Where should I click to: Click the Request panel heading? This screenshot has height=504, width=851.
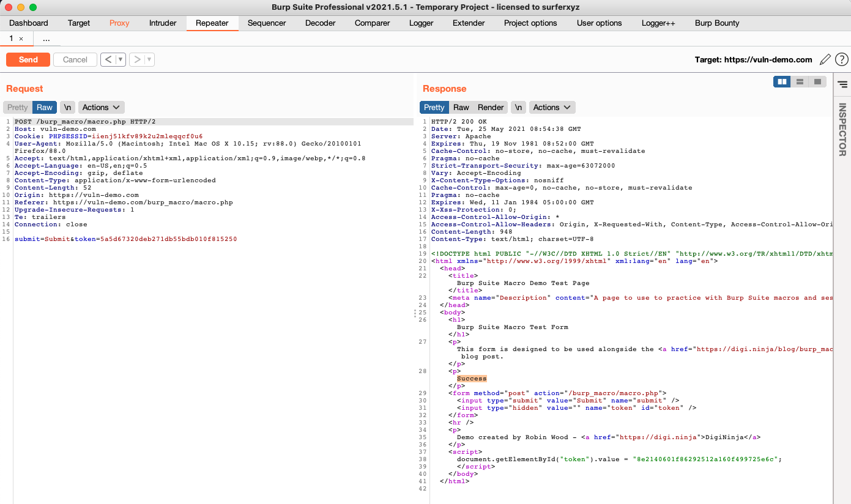tap(24, 89)
